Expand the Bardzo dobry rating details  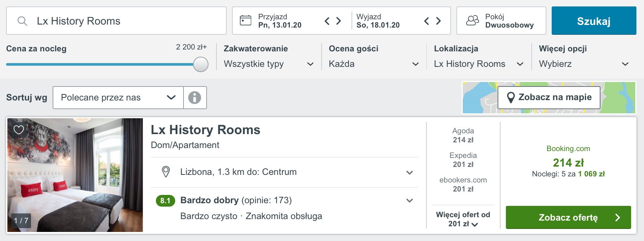(x=284, y=200)
